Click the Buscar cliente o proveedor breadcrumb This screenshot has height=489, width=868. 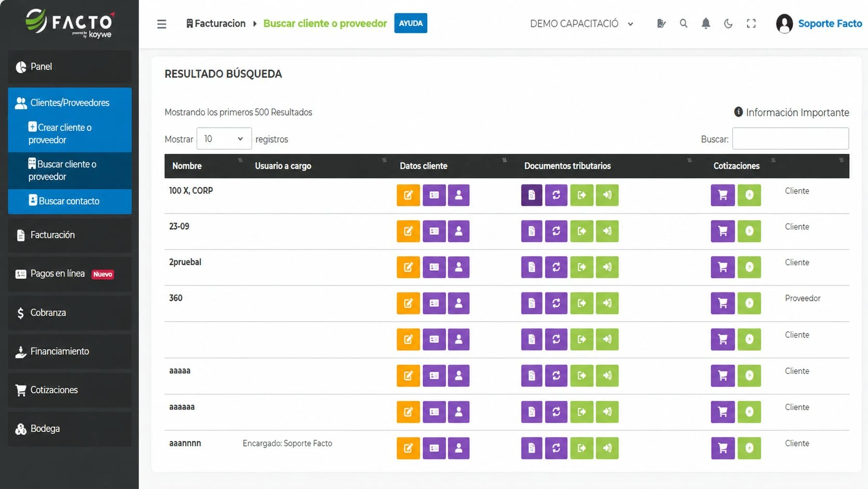(x=325, y=23)
